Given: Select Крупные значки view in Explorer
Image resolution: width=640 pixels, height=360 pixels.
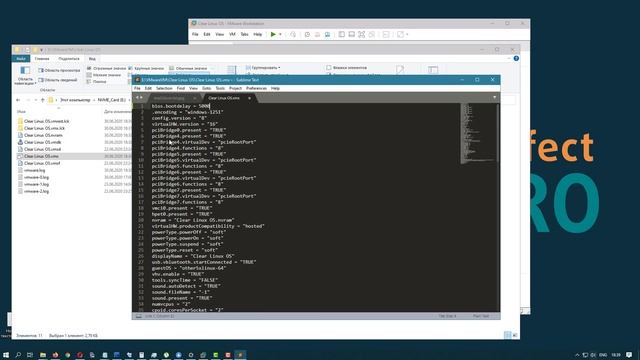Looking at the screenshot, I should pos(146,68).
